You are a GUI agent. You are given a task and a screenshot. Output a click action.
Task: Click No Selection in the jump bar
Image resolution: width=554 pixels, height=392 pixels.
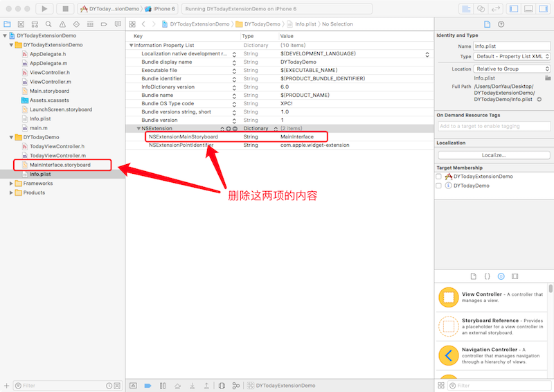tap(337, 24)
